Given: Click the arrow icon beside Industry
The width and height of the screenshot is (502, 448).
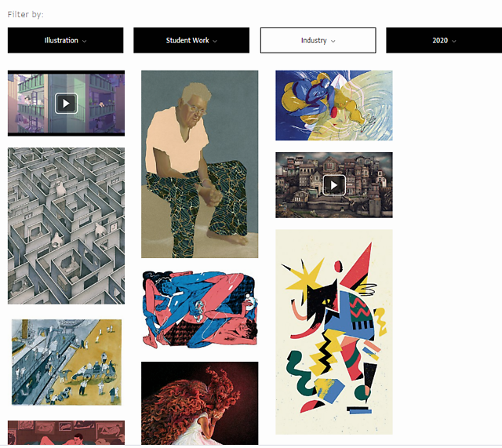Looking at the screenshot, I should tap(333, 42).
